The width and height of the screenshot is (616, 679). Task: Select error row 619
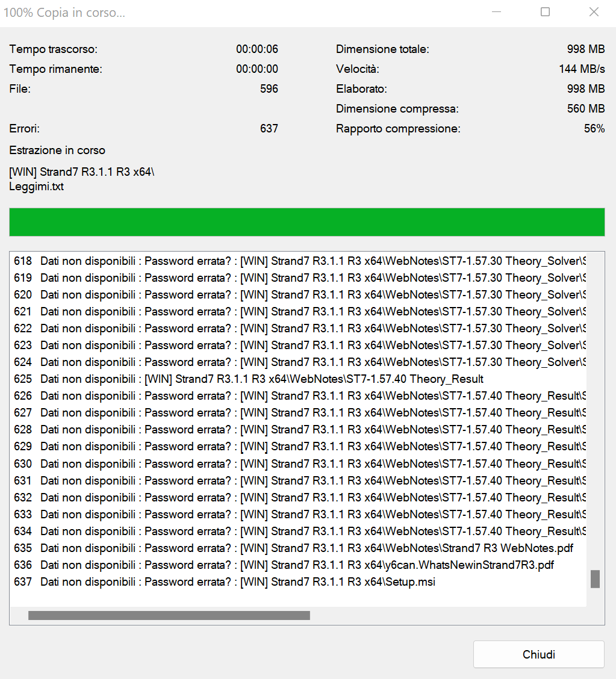pyautogui.click(x=298, y=278)
